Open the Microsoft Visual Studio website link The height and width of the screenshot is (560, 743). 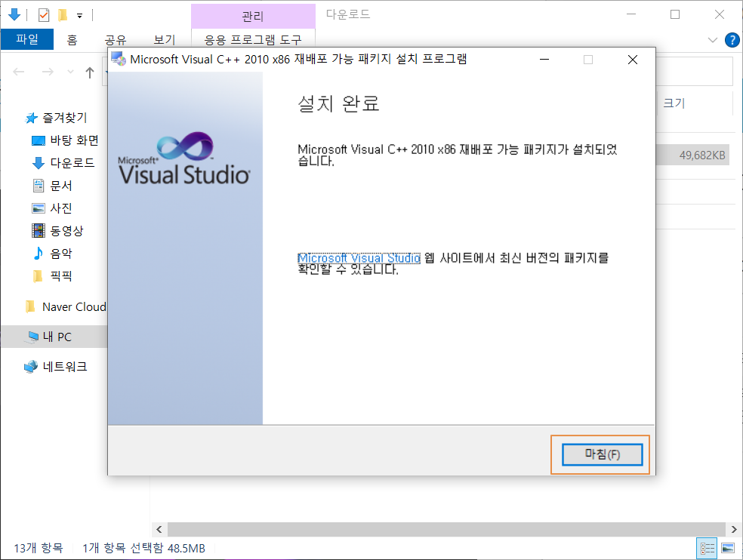coord(359,258)
